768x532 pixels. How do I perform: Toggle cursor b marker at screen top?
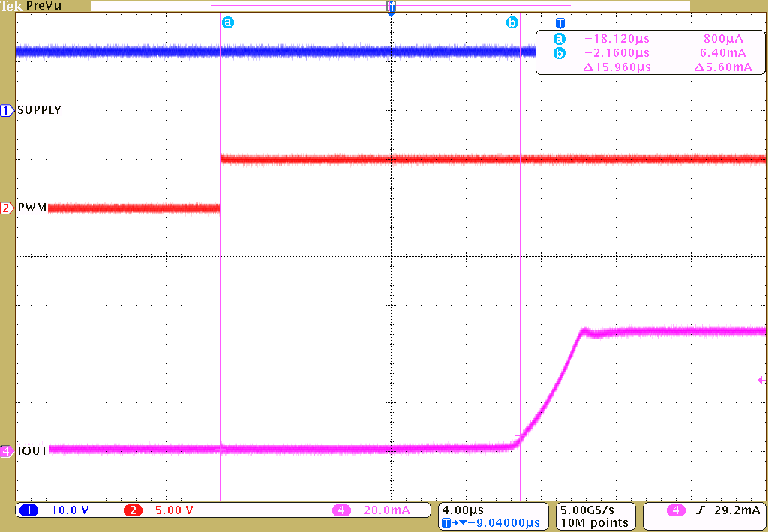point(513,22)
